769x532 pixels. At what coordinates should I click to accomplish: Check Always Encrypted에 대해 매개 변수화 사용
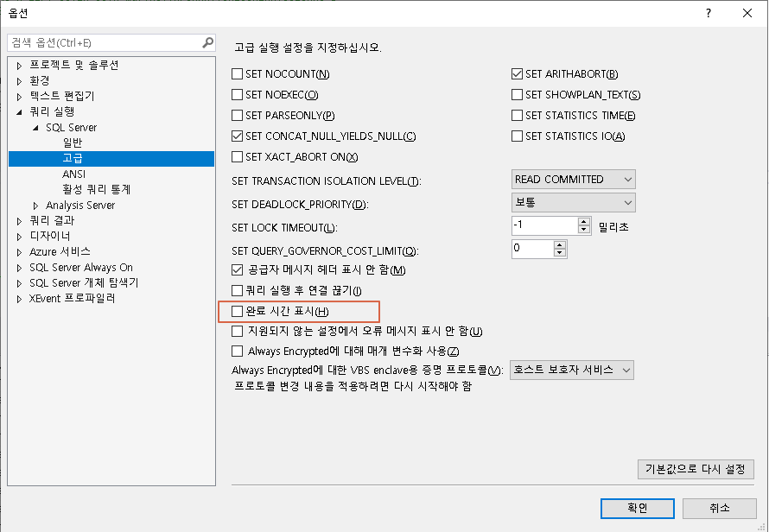(237, 351)
